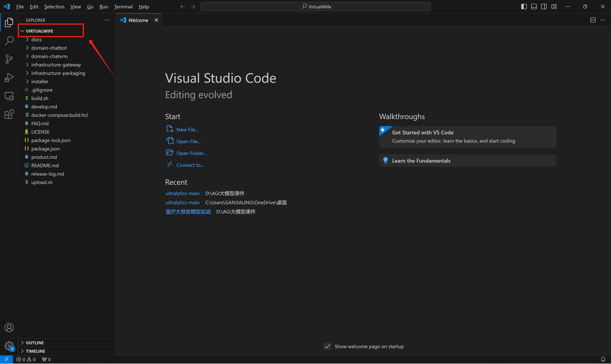
Task: Open the Extensions view
Action: [x=9, y=114]
